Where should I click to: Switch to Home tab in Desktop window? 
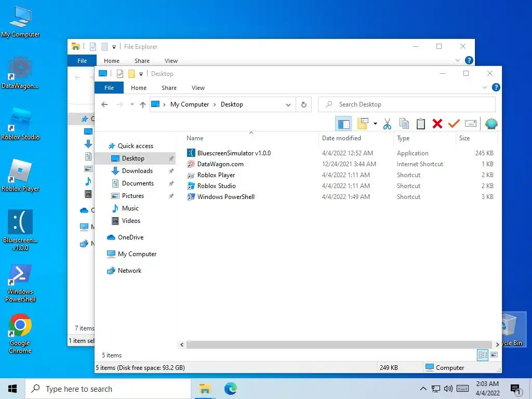[139, 88]
